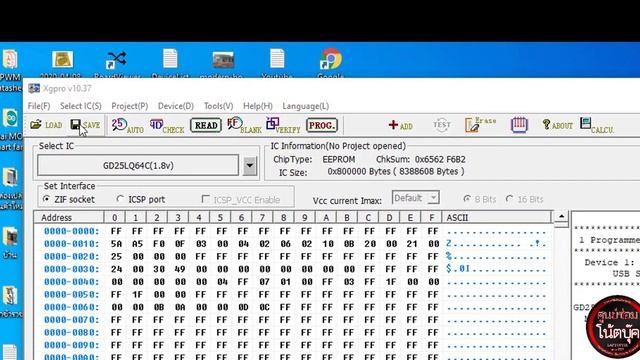
Task: Open the Language(L) menu
Action: (x=306, y=106)
